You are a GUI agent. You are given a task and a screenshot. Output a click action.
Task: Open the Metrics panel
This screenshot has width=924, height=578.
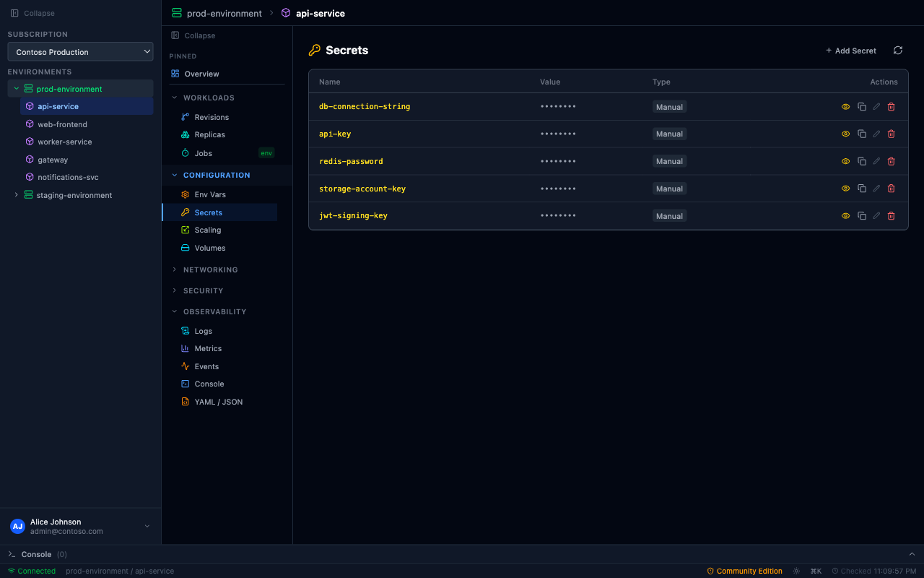tap(208, 348)
